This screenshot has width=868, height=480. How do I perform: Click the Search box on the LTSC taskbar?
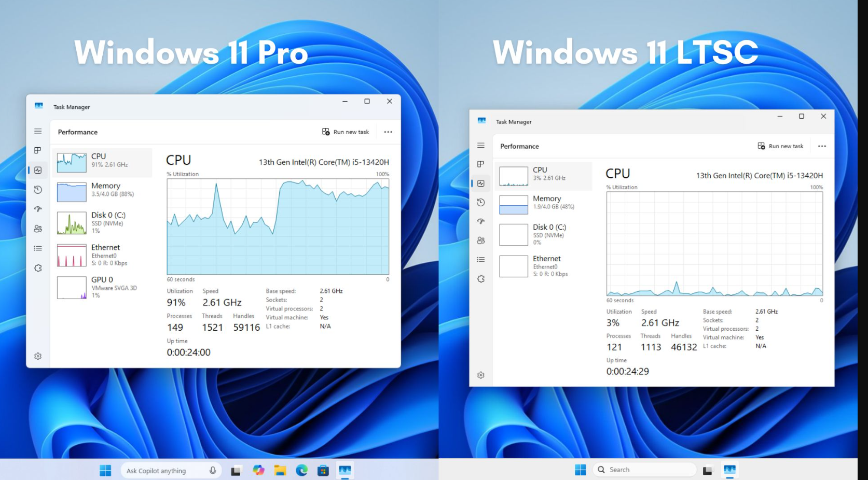(644, 470)
